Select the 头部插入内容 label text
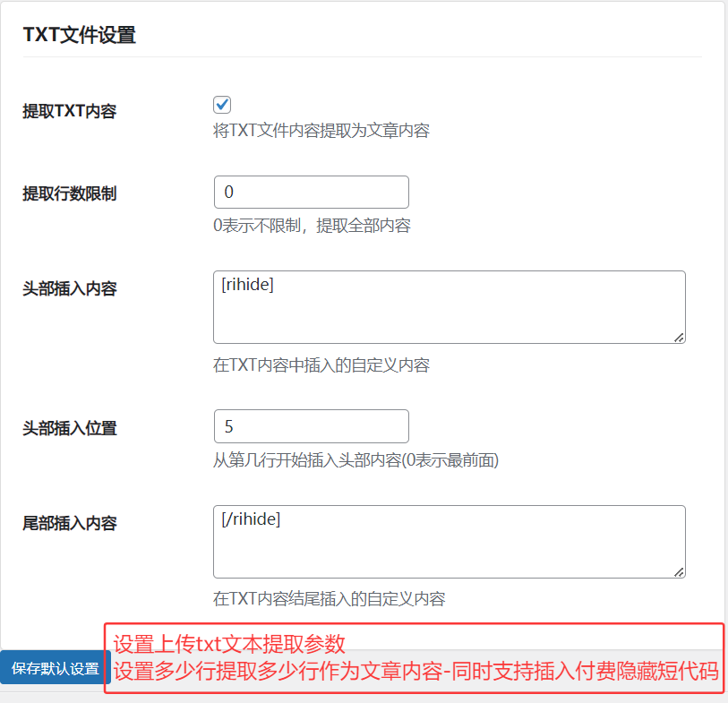Screen dimensions: 728x703 69,289
